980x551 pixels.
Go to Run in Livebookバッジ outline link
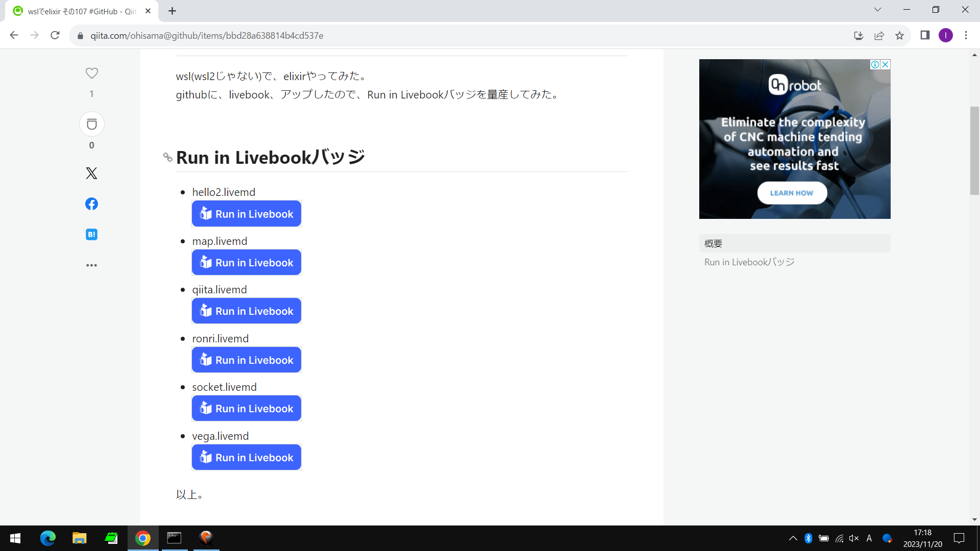749,262
